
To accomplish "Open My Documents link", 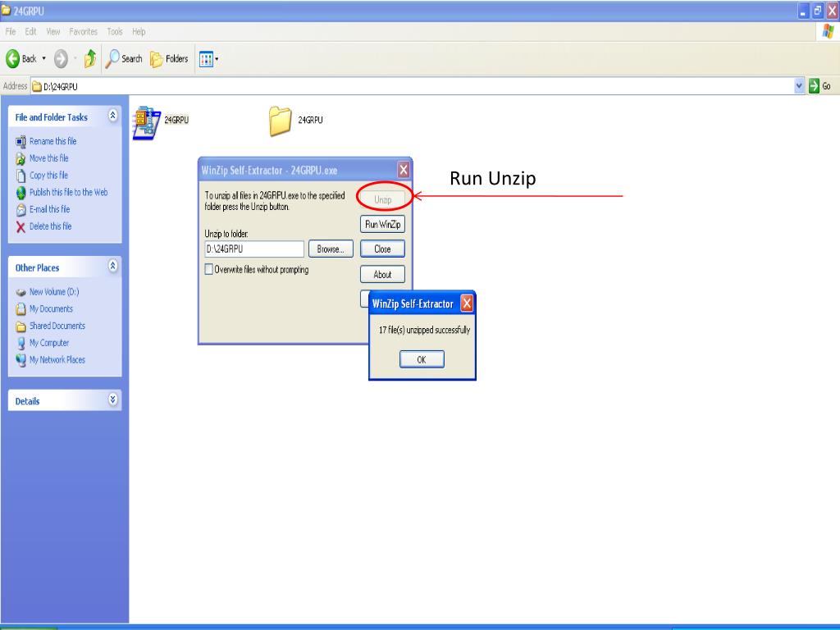I will [51, 309].
